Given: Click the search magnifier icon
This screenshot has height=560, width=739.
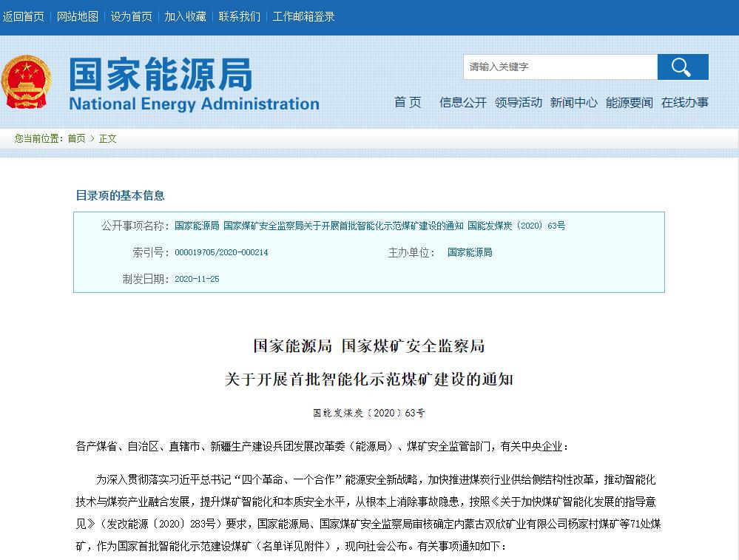Looking at the screenshot, I should pos(682,67).
